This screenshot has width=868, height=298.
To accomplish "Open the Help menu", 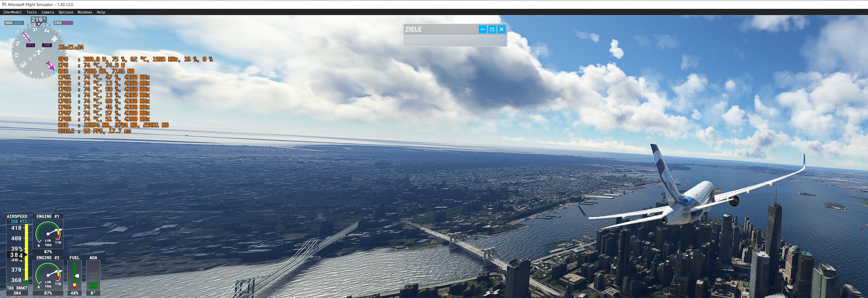I will click(101, 12).
